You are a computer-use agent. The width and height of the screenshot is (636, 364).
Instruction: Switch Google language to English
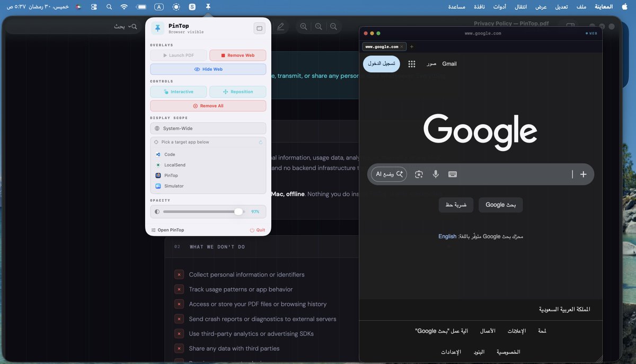tap(447, 236)
